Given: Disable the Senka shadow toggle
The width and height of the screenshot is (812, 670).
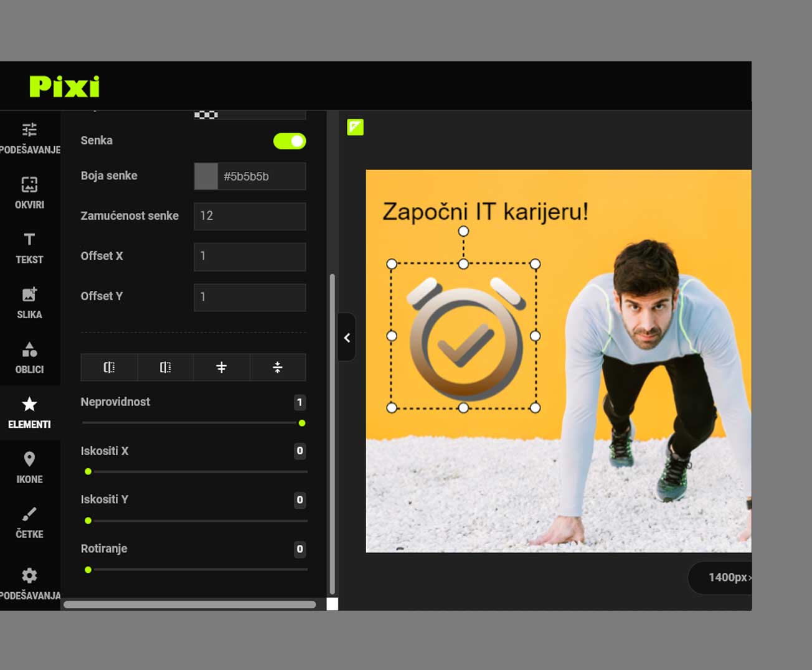Looking at the screenshot, I should coord(290,141).
